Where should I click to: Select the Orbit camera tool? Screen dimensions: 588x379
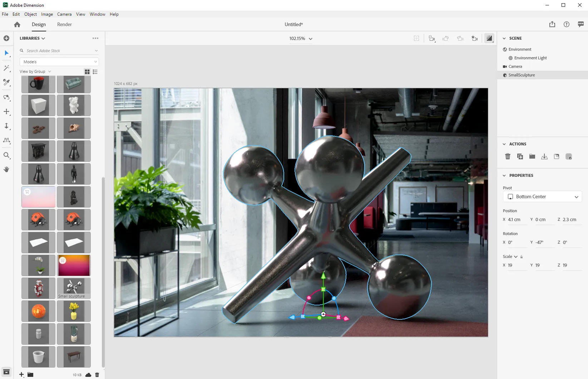[x=6, y=98]
